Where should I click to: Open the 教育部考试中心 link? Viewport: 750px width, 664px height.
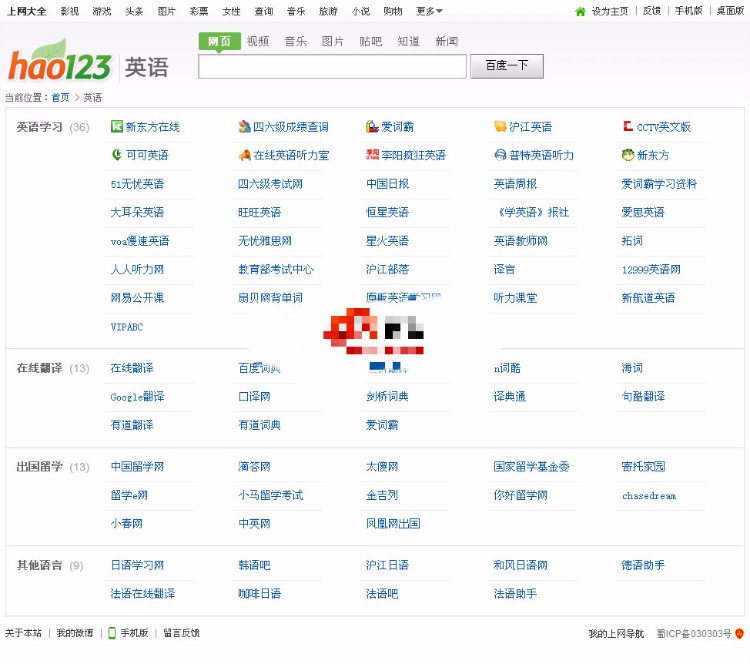(x=276, y=269)
